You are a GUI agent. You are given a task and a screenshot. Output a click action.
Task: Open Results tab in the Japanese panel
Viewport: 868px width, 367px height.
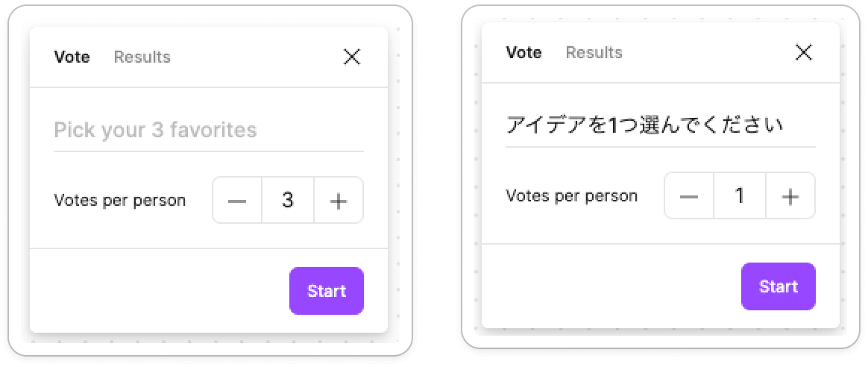click(x=594, y=52)
